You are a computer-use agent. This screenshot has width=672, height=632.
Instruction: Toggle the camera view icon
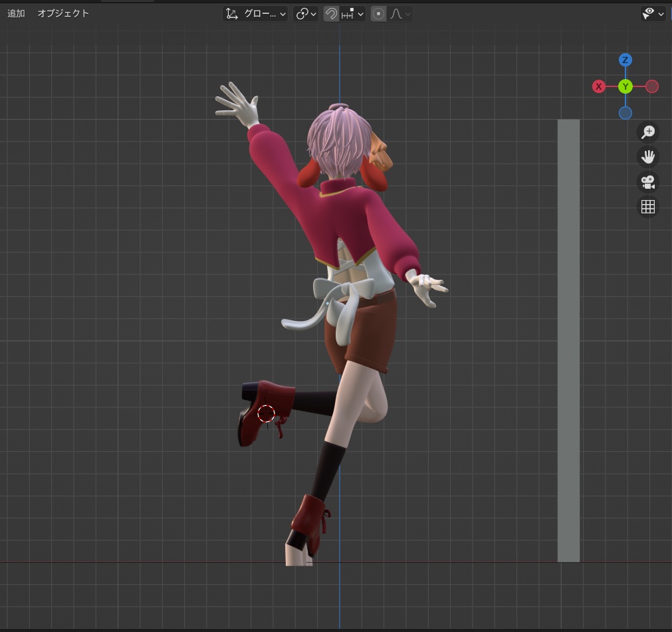click(x=647, y=182)
